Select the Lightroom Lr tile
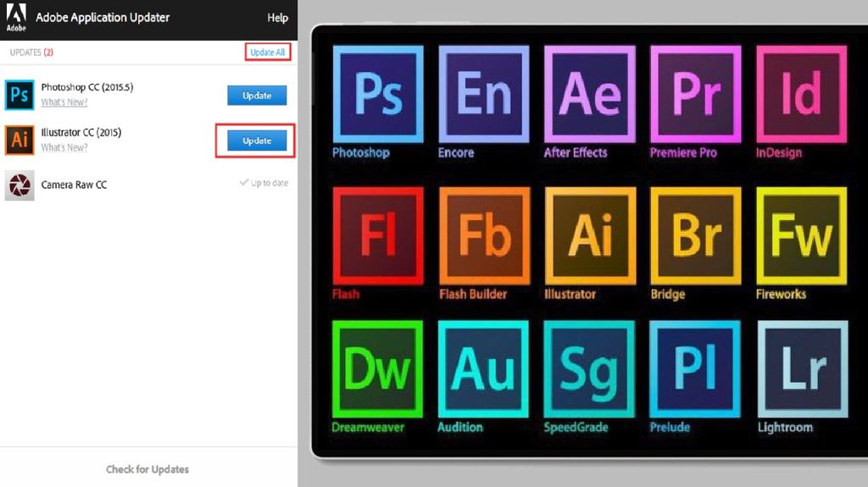This screenshot has width=868, height=487. pyautogui.click(x=803, y=369)
